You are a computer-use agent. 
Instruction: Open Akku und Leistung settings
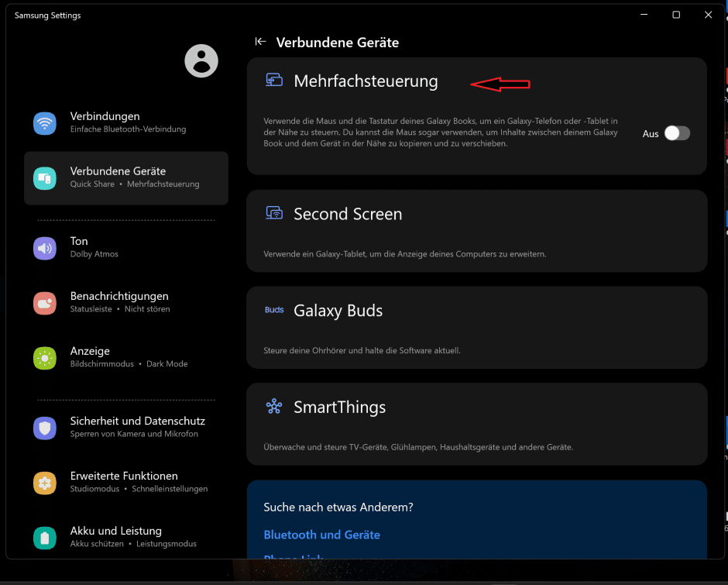point(126,538)
